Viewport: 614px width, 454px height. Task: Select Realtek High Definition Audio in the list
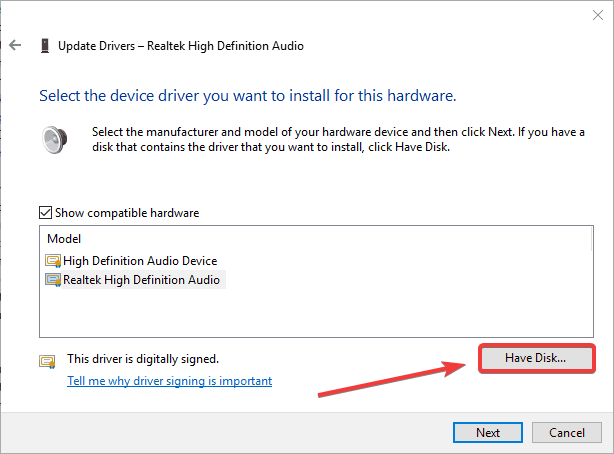[141, 280]
